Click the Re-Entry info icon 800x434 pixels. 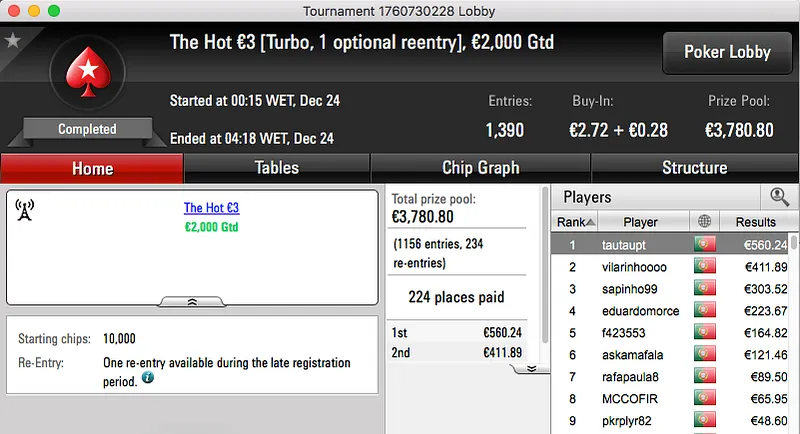[x=148, y=379]
